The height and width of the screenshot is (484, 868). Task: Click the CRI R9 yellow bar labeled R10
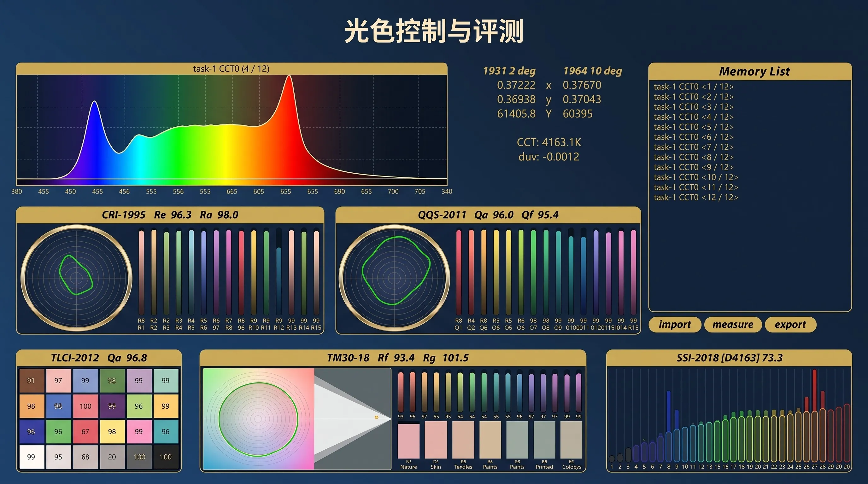click(254, 272)
